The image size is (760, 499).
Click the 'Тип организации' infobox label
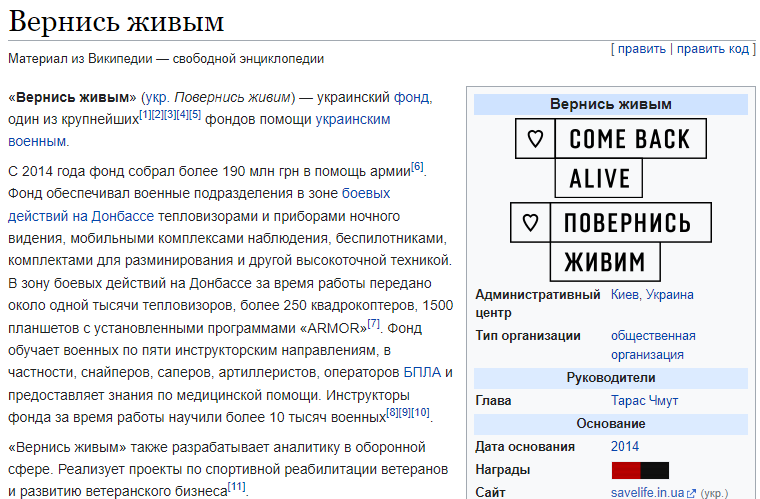pyautogui.click(x=528, y=336)
